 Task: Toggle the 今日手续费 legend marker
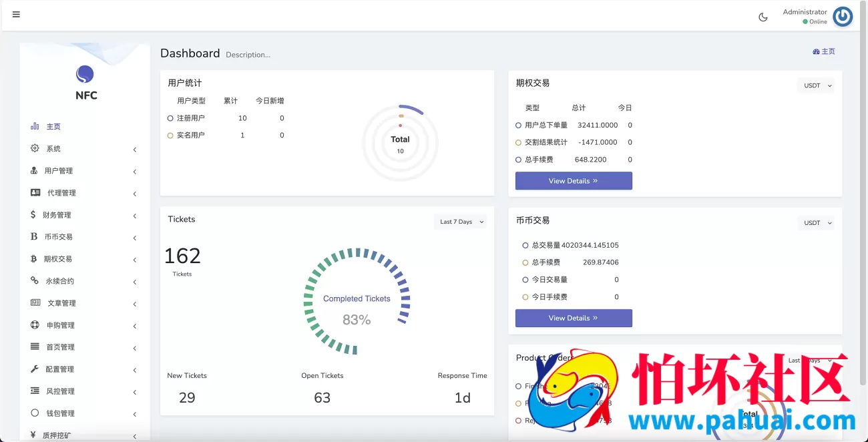pyautogui.click(x=525, y=297)
